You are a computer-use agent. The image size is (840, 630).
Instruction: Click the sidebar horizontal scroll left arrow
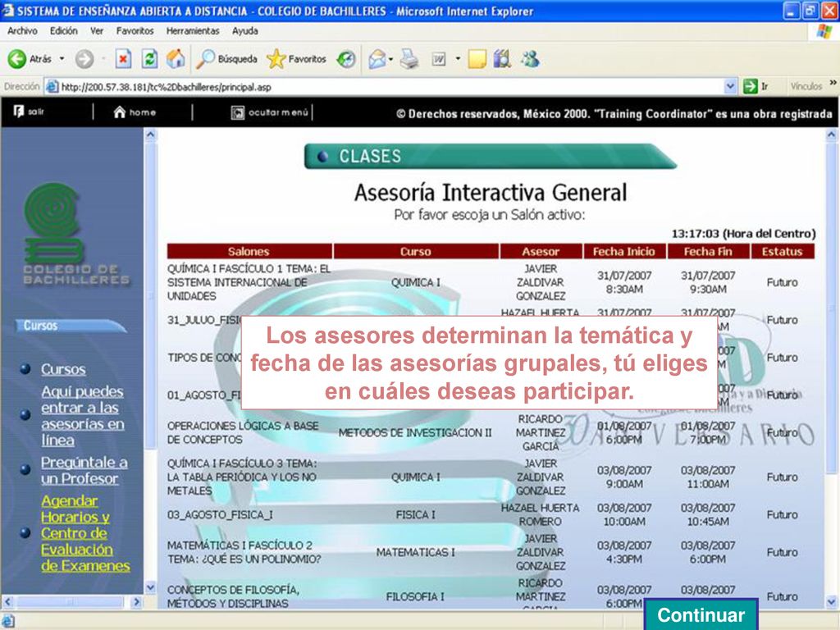tap(8, 601)
